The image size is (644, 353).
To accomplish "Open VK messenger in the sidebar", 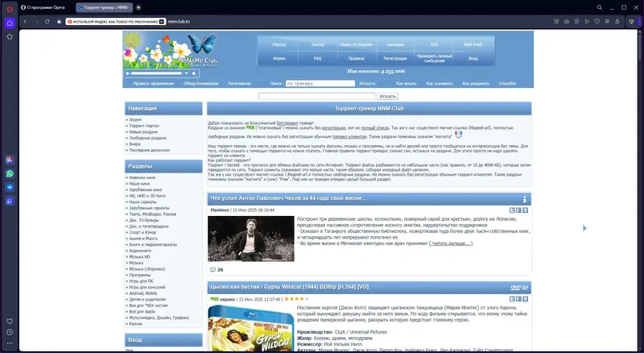I will pos(10,187).
